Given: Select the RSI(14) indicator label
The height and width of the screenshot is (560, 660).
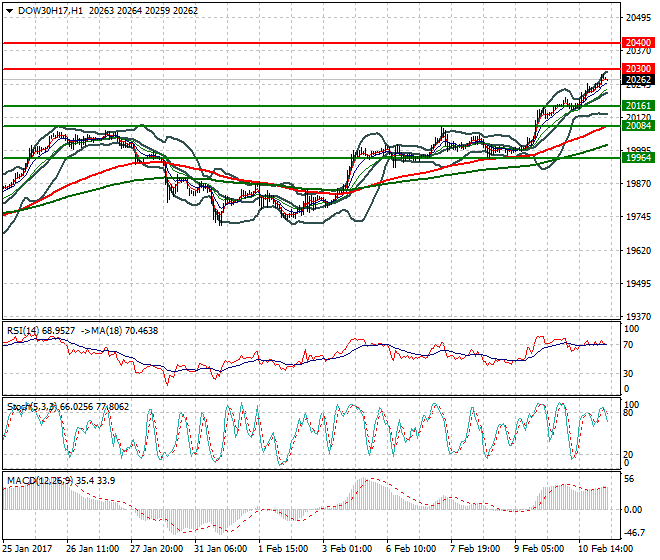Looking at the screenshot, I should tap(23, 331).
